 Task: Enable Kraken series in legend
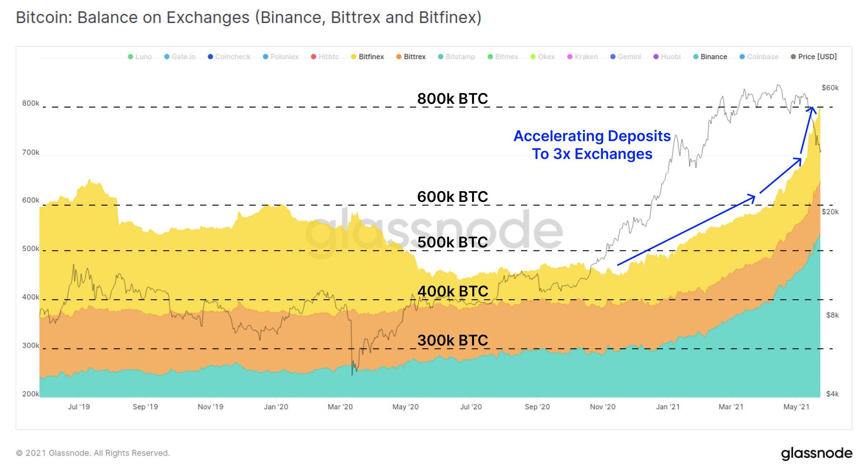pos(586,57)
